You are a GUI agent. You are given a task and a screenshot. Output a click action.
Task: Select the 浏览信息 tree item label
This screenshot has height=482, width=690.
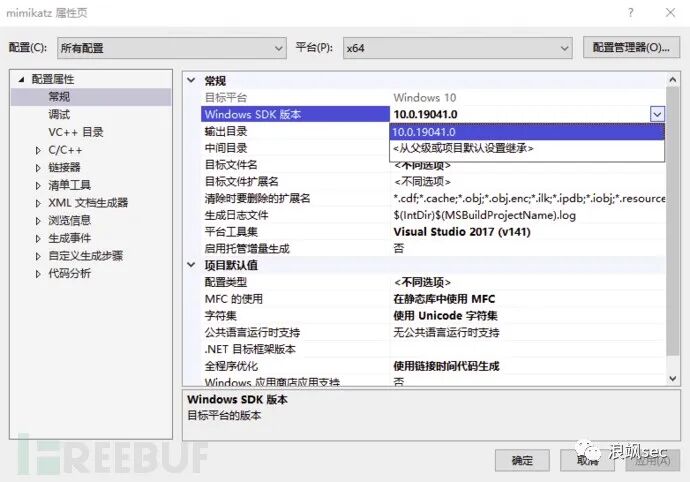[70, 221]
